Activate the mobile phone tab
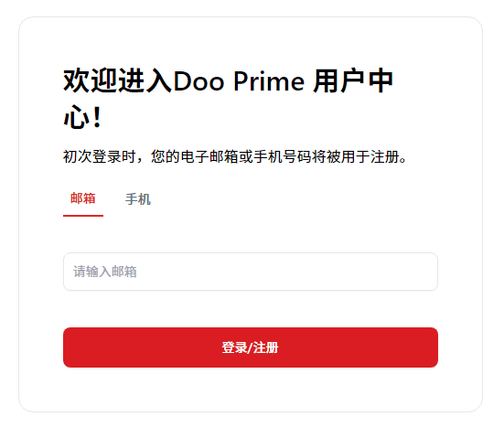The width and height of the screenshot is (504, 438). tap(138, 199)
